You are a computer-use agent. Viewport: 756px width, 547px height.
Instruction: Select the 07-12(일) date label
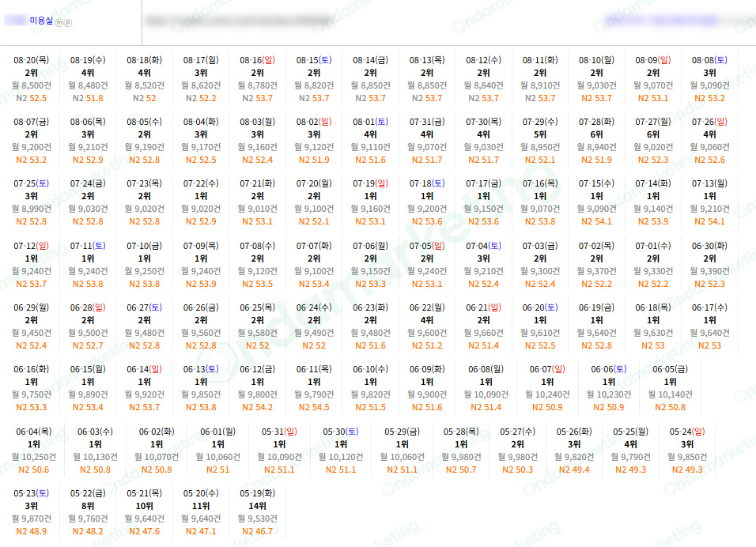click(x=32, y=246)
